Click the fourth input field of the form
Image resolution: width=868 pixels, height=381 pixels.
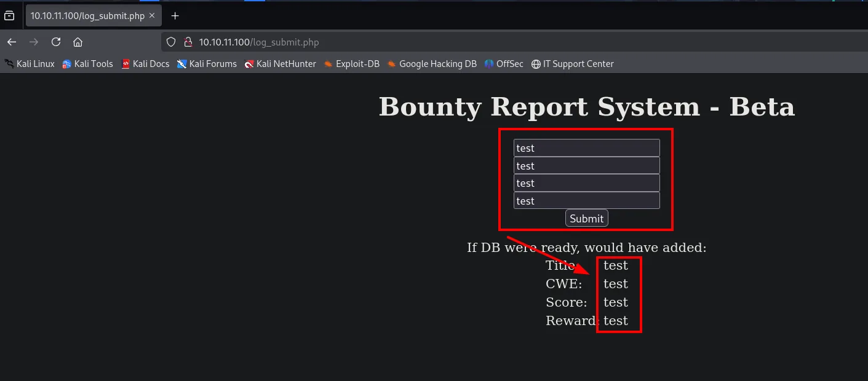(587, 201)
